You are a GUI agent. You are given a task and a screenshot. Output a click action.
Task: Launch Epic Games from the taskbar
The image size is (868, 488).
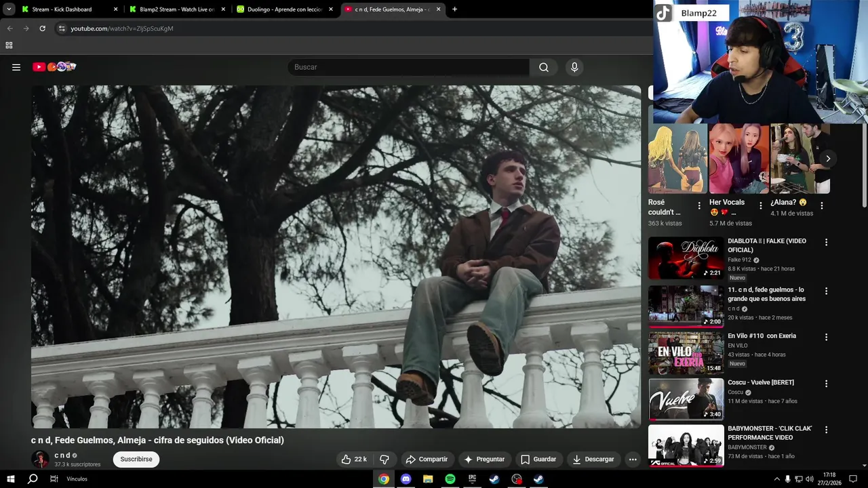tap(472, 479)
